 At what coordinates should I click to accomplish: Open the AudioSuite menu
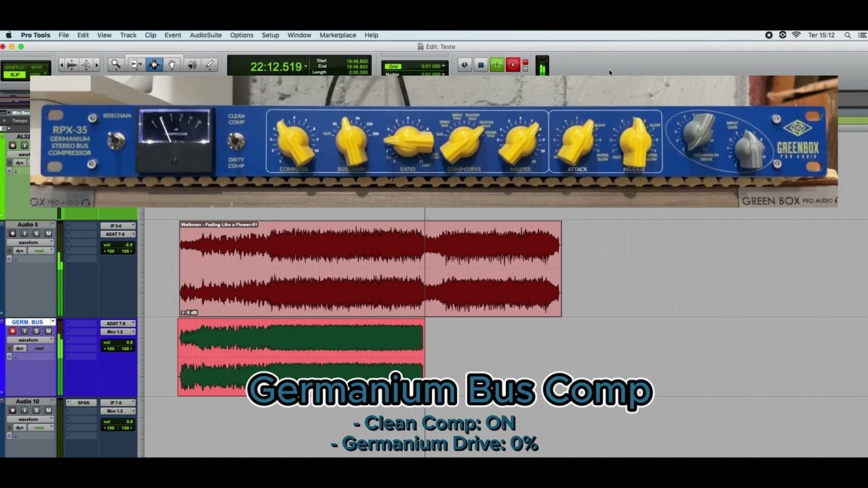[205, 35]
